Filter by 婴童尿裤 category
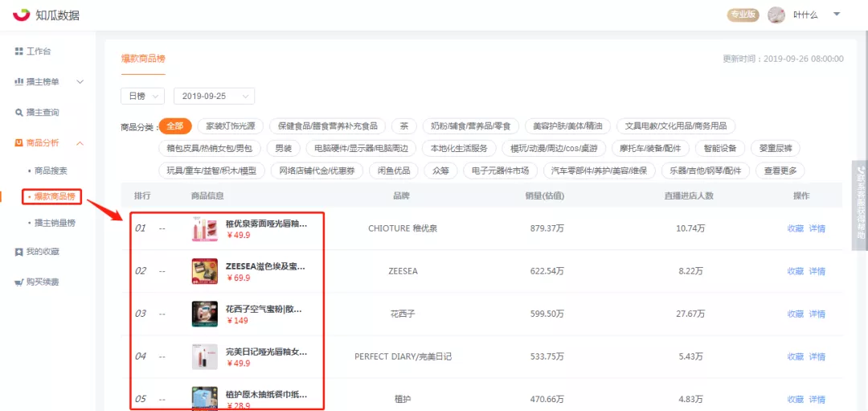The height and width of the screenshot is (411, 868). 775,149
